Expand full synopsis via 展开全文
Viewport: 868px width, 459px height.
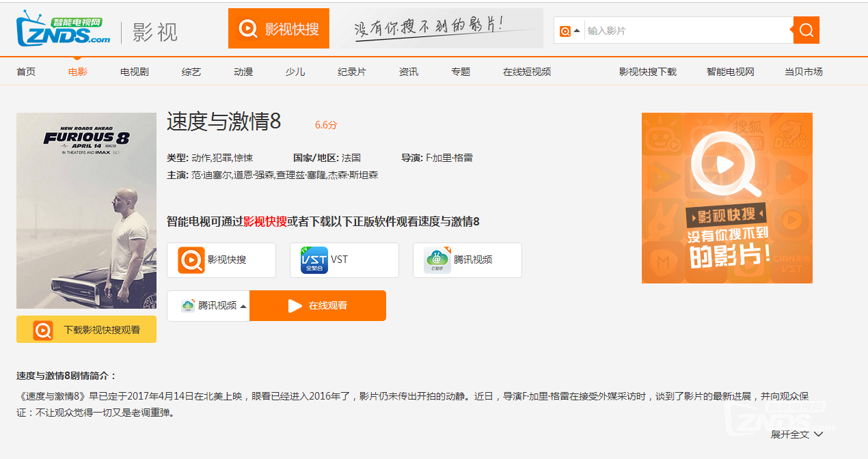[797, 434]
